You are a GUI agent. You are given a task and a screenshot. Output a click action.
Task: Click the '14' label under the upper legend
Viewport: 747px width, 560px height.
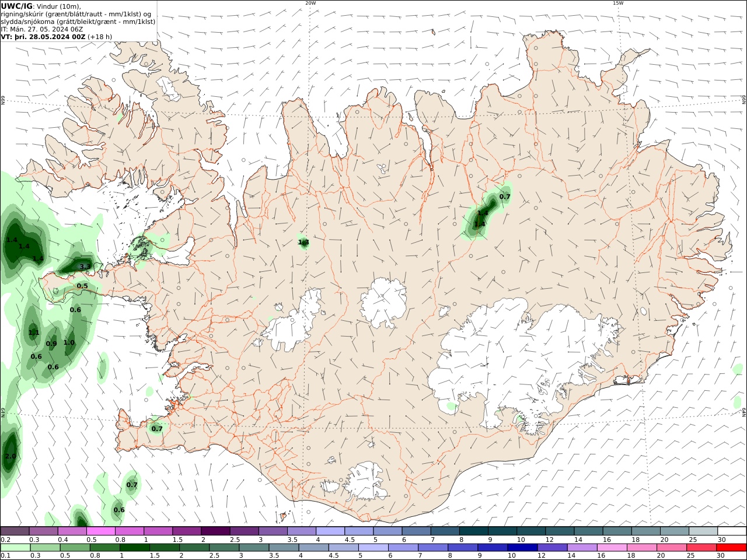pyautogui.click(x=578, y=540)
